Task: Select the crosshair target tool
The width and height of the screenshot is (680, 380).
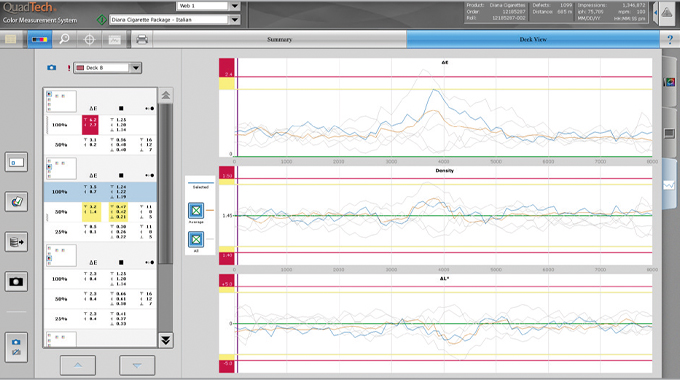Action: tap(89, 39)
